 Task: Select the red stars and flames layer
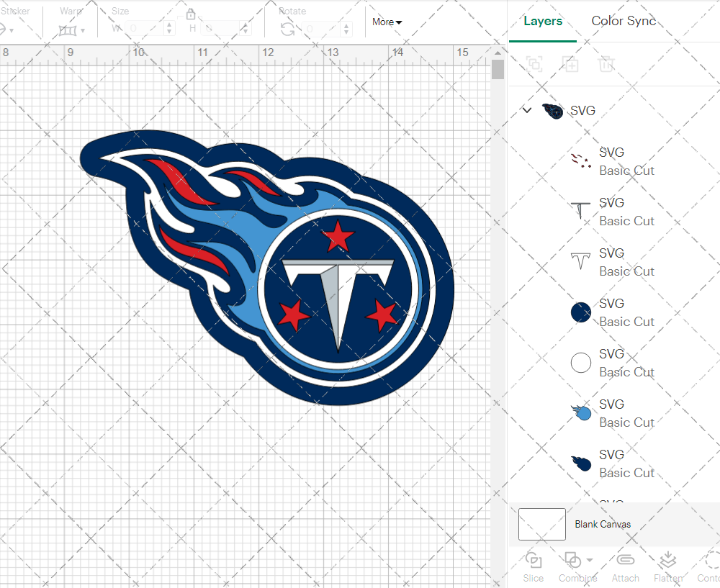coord(613,161)
